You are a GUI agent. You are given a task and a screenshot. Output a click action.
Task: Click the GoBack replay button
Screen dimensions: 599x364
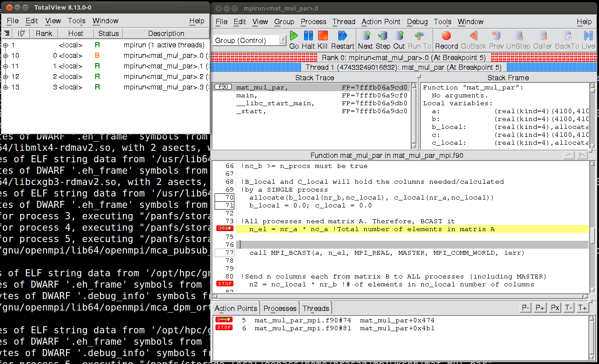473,40
